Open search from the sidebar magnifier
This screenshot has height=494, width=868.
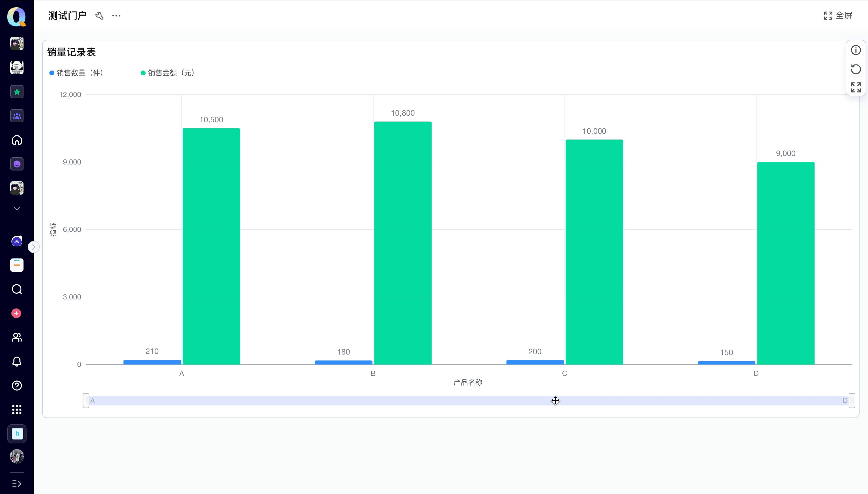[17, 289]
